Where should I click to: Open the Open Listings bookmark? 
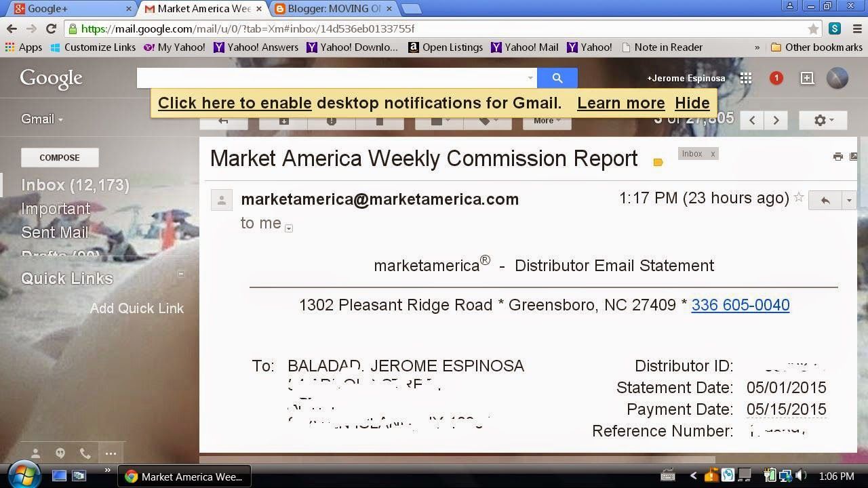click(446, 47)
